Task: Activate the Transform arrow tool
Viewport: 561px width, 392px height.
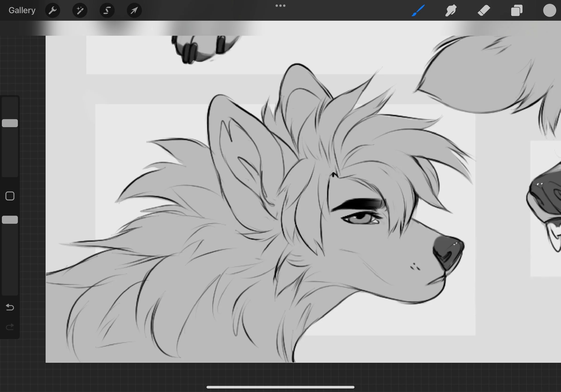Action: click(x=134, y=10)
